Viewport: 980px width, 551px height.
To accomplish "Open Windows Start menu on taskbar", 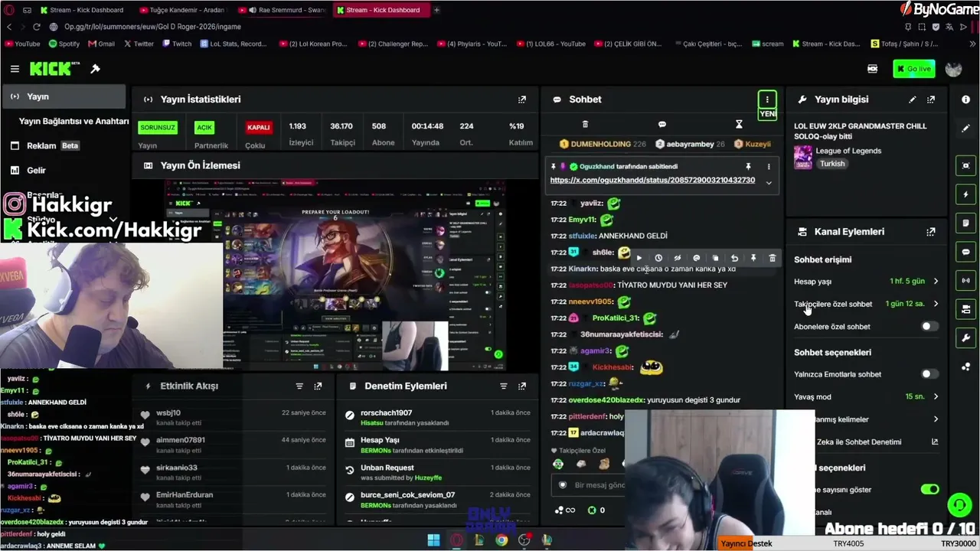I will tap(433, 540).
